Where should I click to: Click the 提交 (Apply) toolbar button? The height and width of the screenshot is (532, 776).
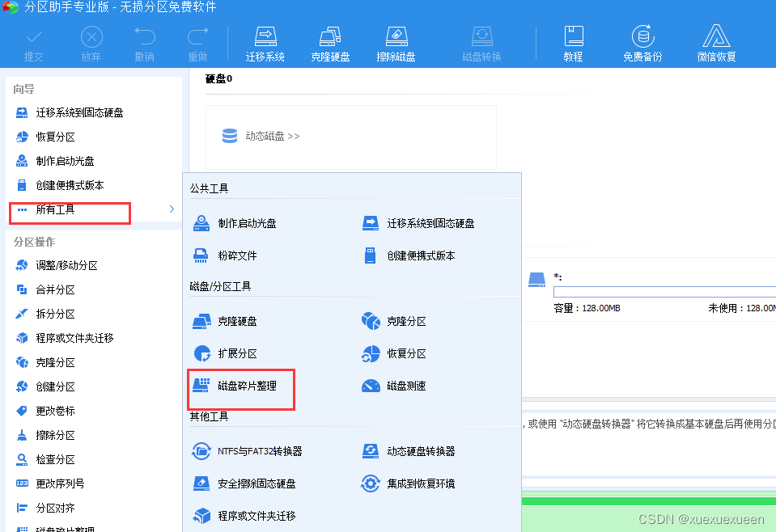tap(34, 45)
